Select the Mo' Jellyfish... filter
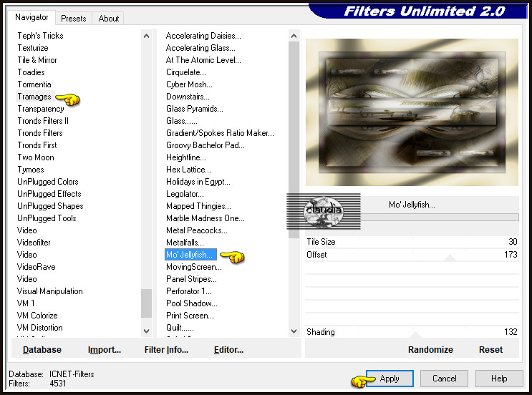Image resolution: width=532 pixels, height=395 pixels. [190, 255]
